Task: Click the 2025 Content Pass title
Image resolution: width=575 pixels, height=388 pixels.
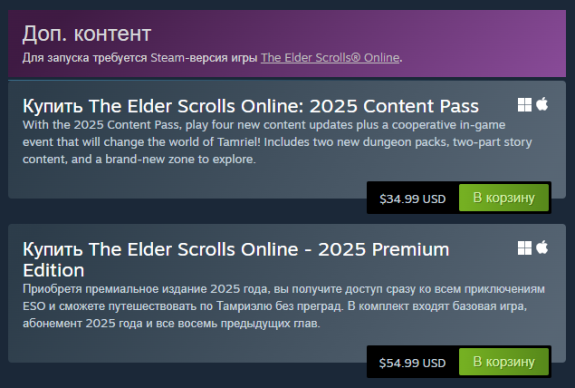Action: (x=250, y=106)
